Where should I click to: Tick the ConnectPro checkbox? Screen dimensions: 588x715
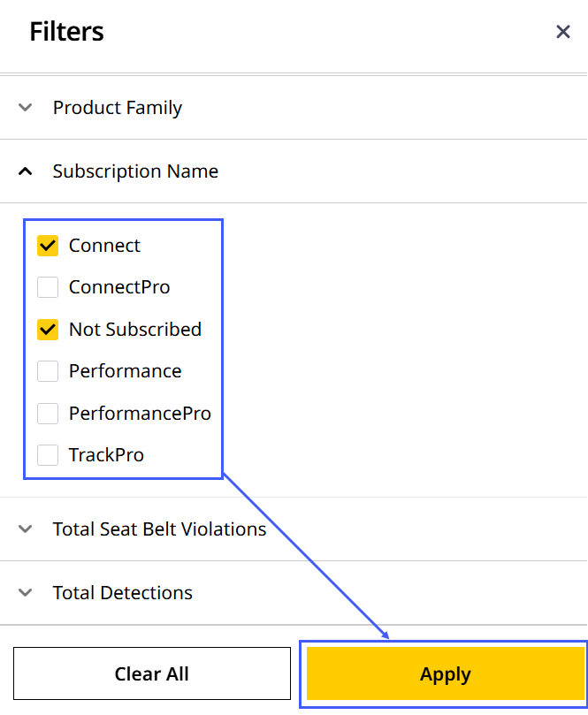pyautogui.click(x=48, y=287)
